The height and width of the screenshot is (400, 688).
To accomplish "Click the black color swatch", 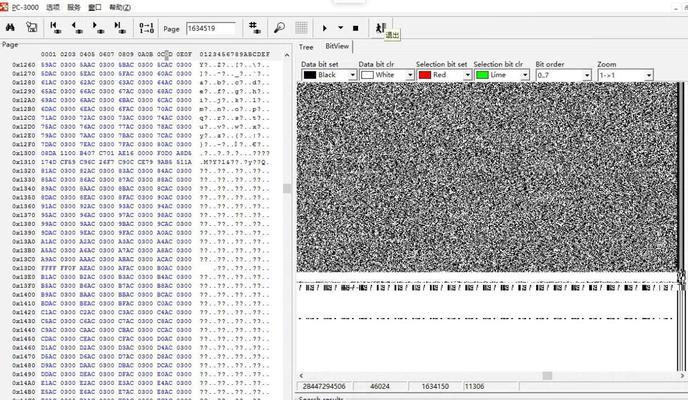I will coord(310,75).
